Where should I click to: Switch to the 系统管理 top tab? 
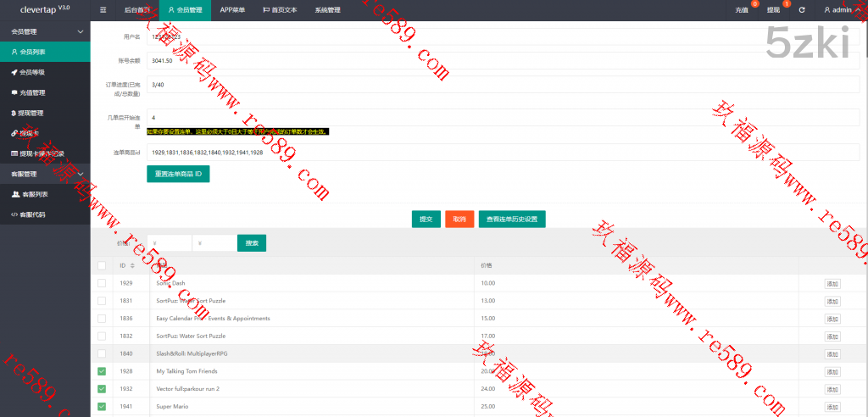(327, 10)
